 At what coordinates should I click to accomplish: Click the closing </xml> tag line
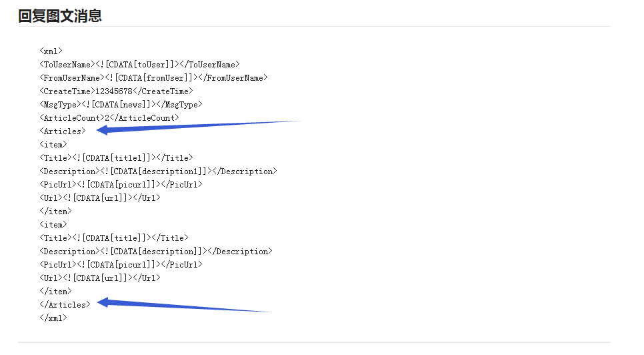(x=53, y=318)
